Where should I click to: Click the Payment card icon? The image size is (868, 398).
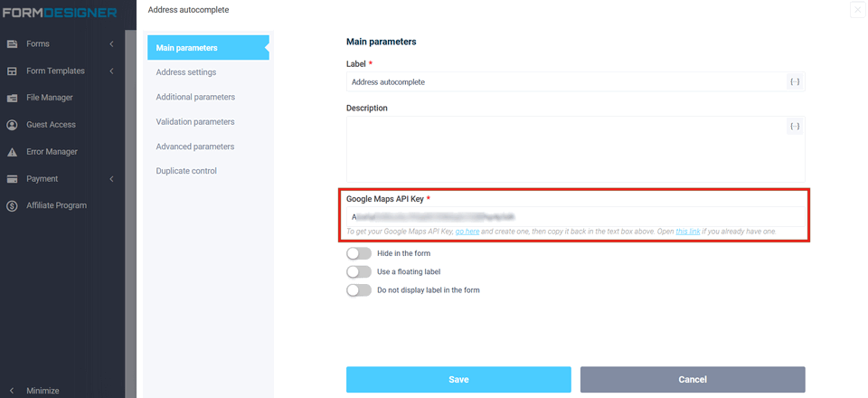(x=13, y=179)
